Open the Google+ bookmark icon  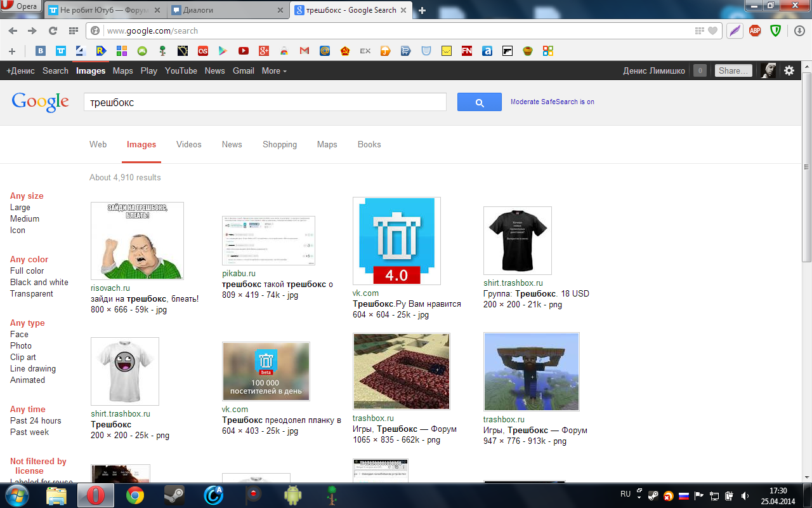point(264,51)
